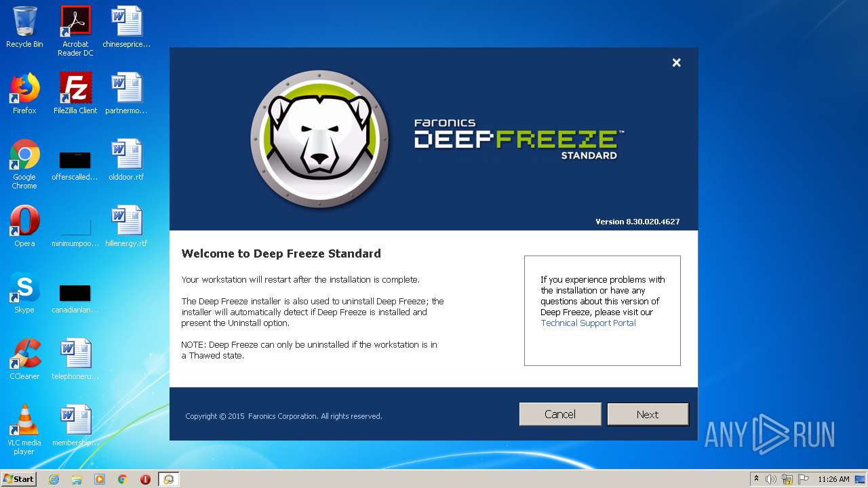Show hidden system tray icons

point(756,479)
